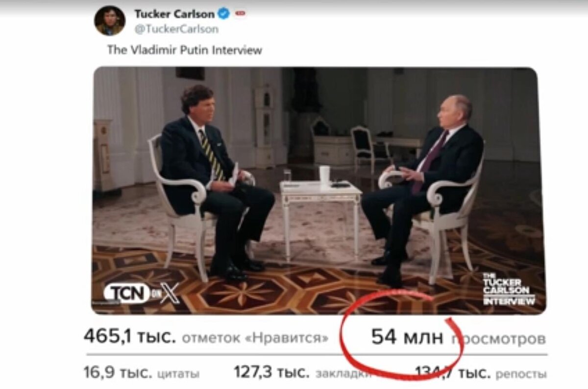Click the отметок «Нравится» label

[x=255, y=338]
